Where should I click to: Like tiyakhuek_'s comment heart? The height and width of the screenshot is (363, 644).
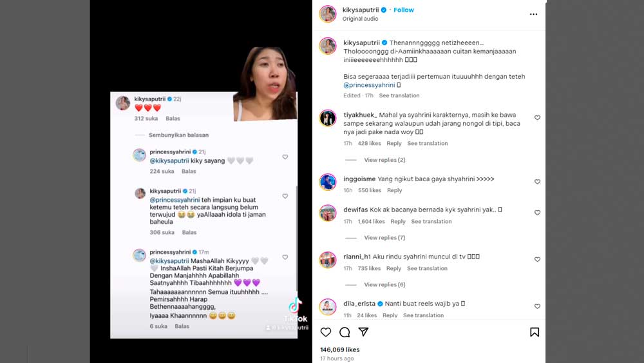(x=537, y=118)
